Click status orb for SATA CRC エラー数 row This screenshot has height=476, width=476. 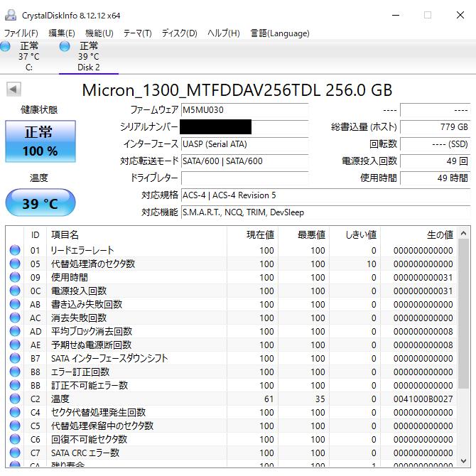(x=15, y=453)
